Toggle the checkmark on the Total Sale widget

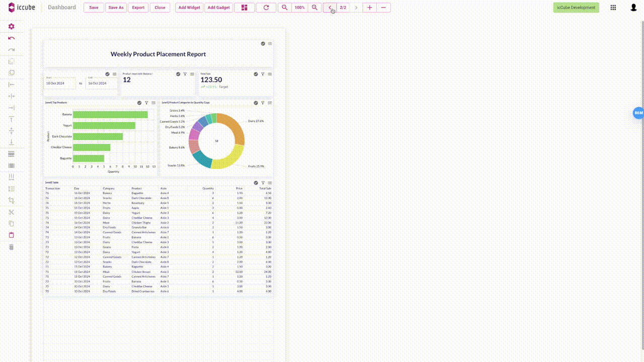(x=256, y=74)
